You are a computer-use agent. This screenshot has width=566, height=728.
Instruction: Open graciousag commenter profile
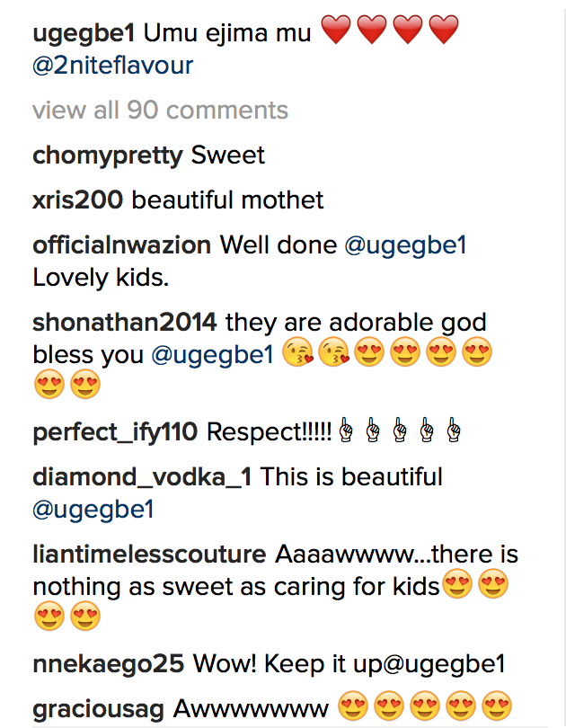click(x=98, y=709)
